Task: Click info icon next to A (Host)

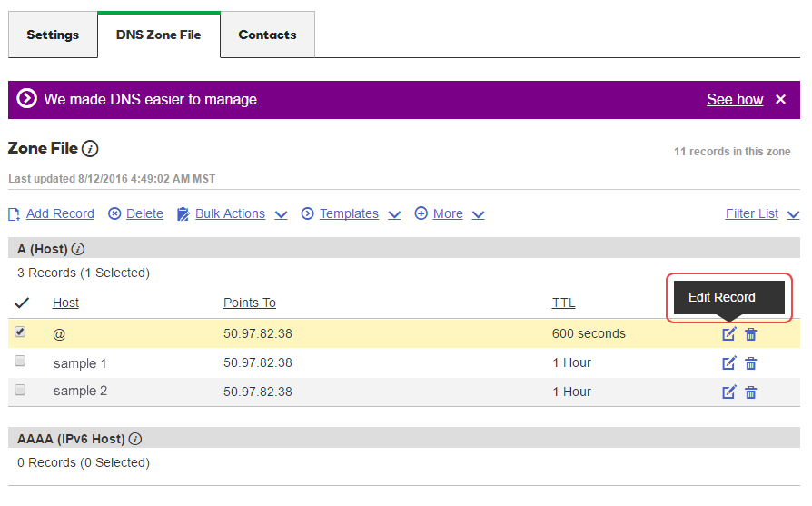Action: click(78, 249)
